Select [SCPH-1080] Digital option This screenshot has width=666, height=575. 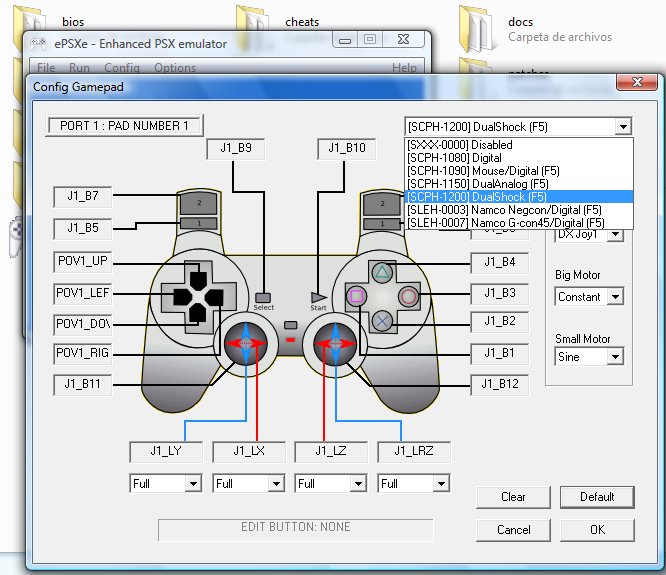coord(519,158)
